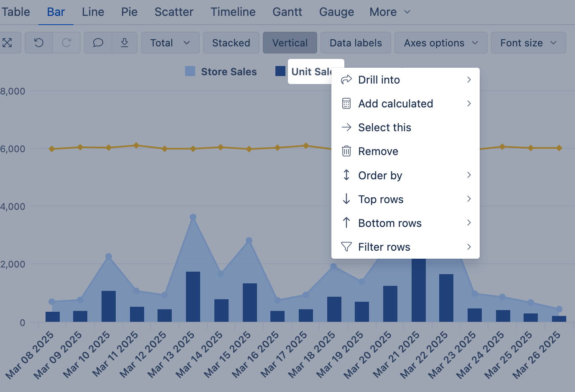Toggle the Stacked chart option
This screenshot has height=392, width=575.
[x=231, y=43]
